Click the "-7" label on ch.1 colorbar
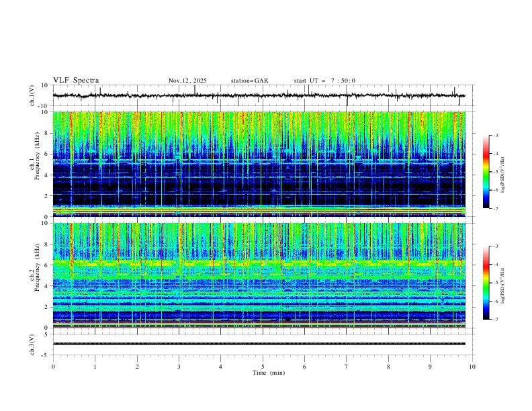This screenshot has height=411, width=532. [x=495, y=209]
